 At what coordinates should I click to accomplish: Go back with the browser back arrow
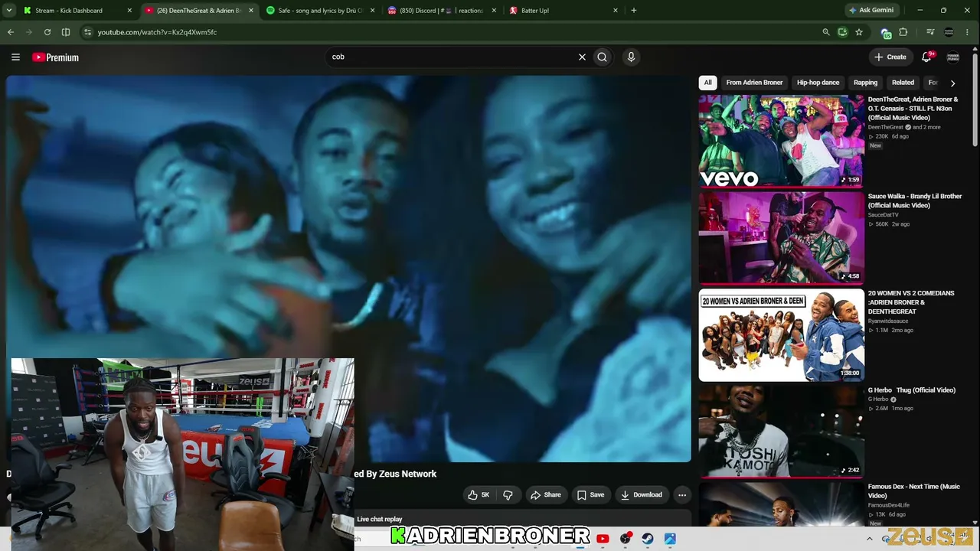[x=11, y=32]
